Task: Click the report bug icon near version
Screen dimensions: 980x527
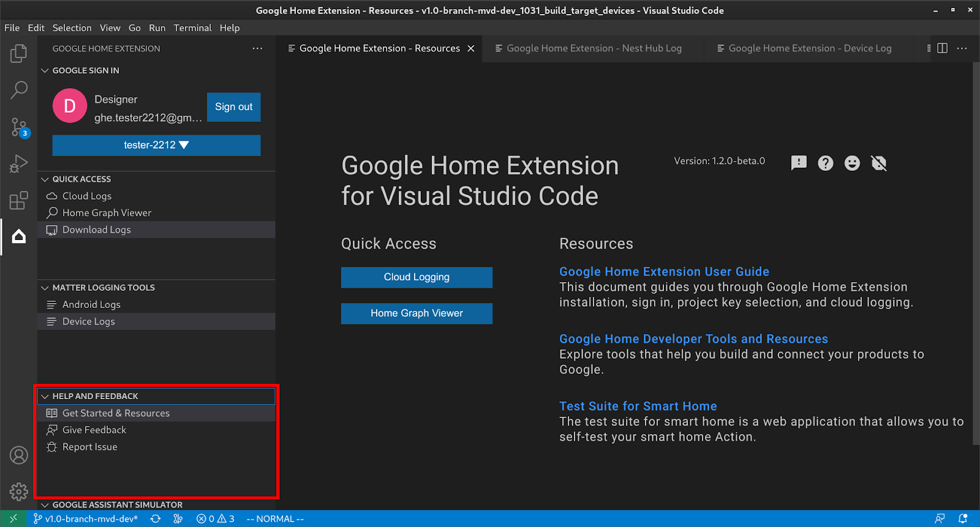Action: (x=879, y=163)
